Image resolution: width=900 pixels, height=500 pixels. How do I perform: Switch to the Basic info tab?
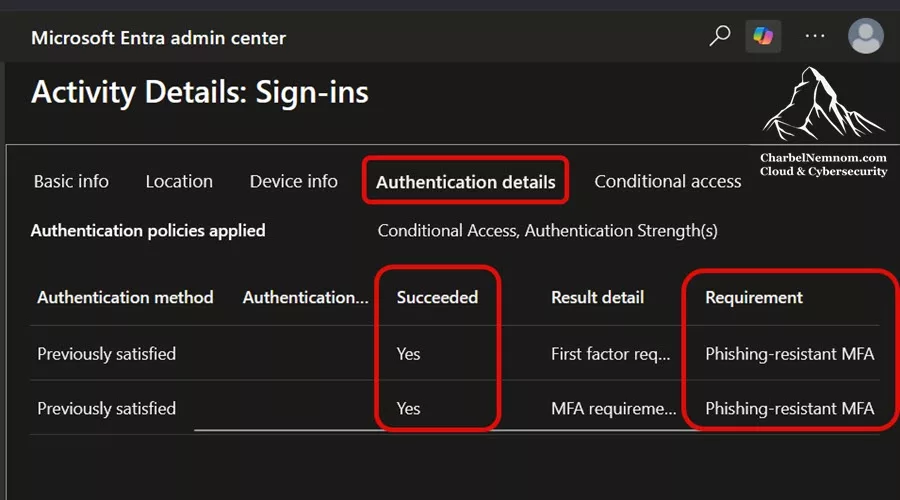pos(71,181)
